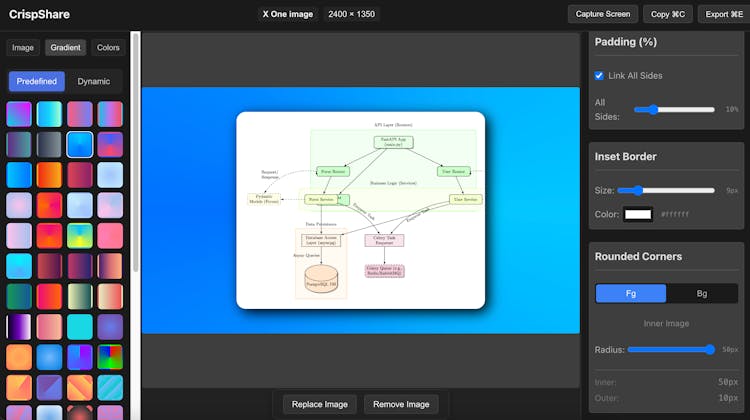This screenshot has height=420, width=750.
Task: Remove the current image
Action: [402, 404]
